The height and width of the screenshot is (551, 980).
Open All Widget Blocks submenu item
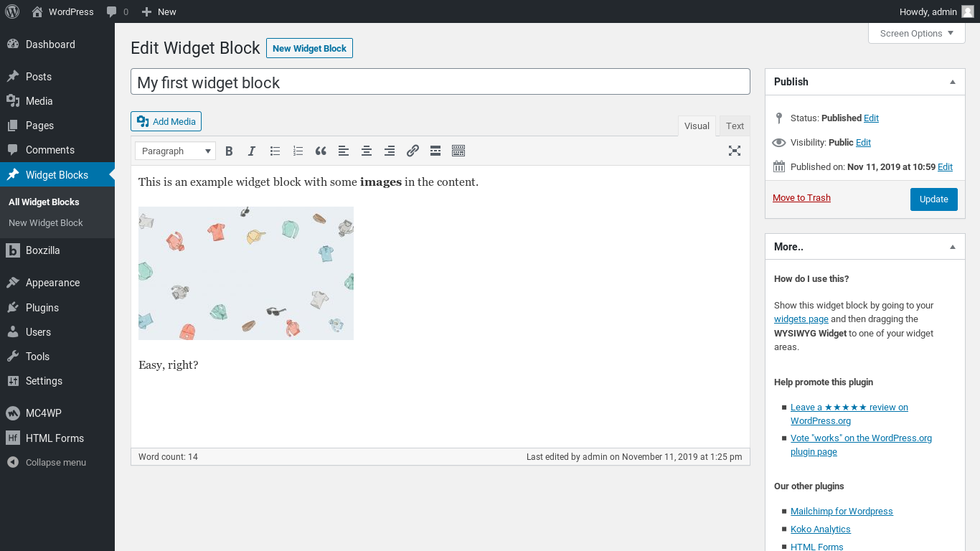click(x=44, y=202)
